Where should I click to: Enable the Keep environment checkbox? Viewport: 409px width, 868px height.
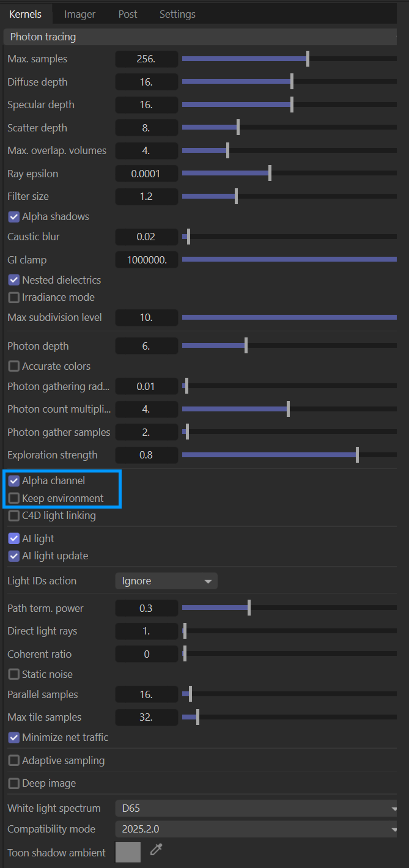click(x=14, y=498)
